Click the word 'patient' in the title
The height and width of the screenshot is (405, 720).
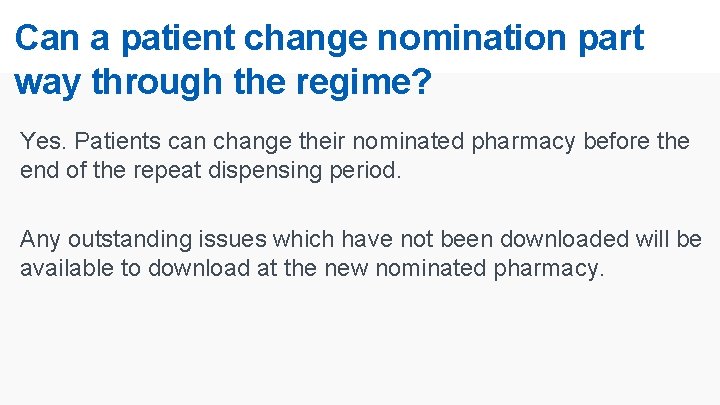tap(179, 40)
